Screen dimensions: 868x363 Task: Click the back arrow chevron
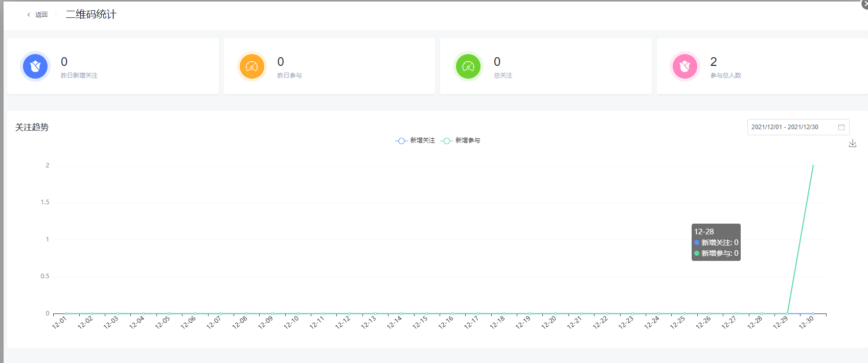[x=29, y=15]
